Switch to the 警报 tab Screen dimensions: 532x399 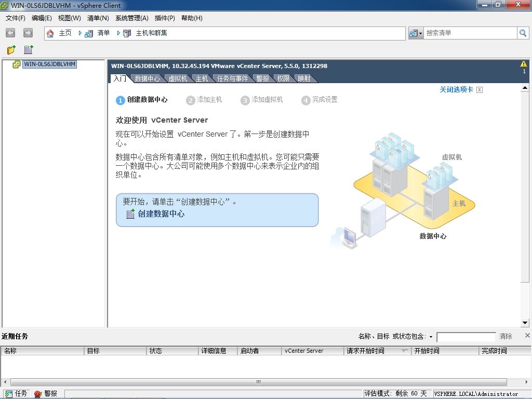(262, 79)
